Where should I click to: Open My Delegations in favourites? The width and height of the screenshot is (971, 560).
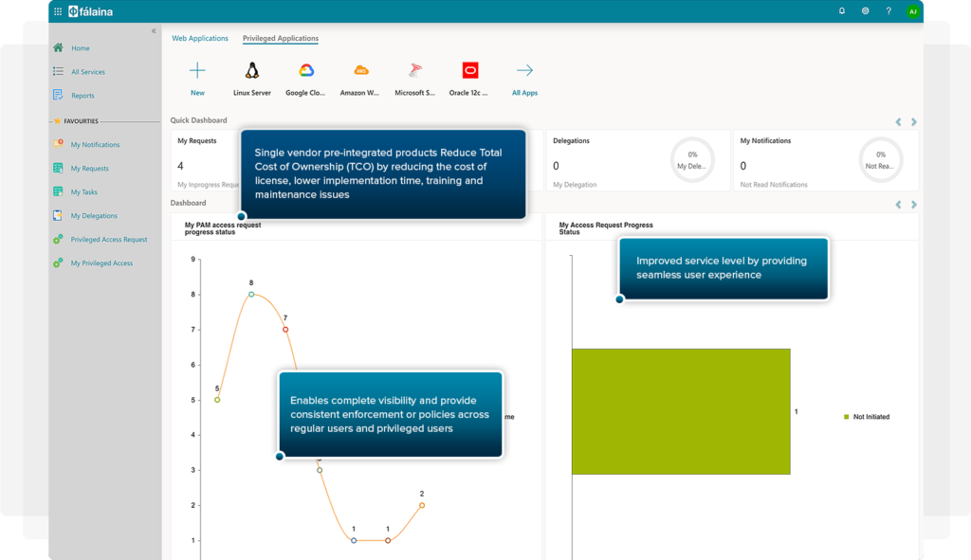click(94, 216)
